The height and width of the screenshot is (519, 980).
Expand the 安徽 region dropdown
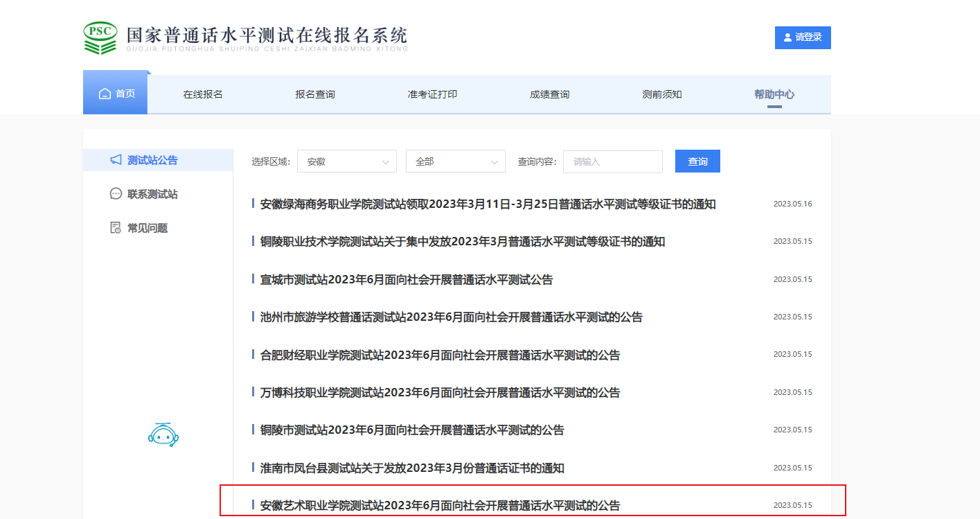(346, 161)
